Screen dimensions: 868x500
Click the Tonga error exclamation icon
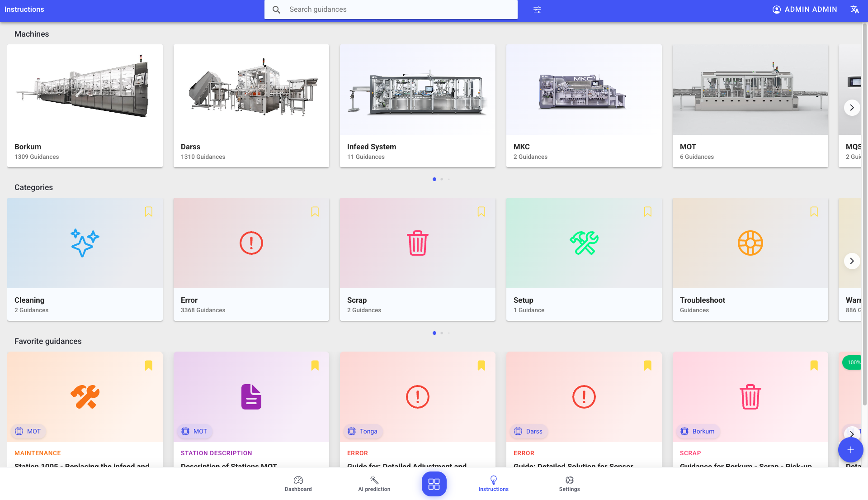click(418, 397)
